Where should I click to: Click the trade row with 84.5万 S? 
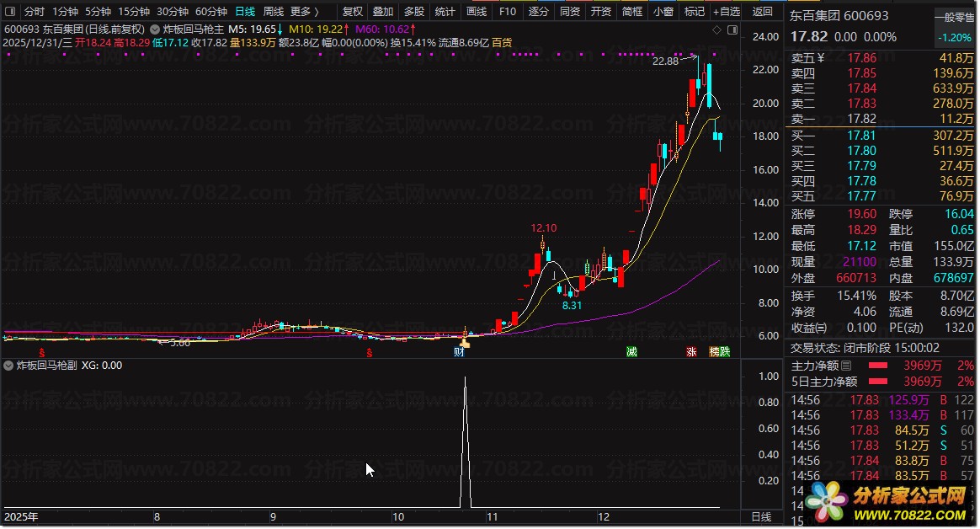pyautogui.click(x=881, y=430)
